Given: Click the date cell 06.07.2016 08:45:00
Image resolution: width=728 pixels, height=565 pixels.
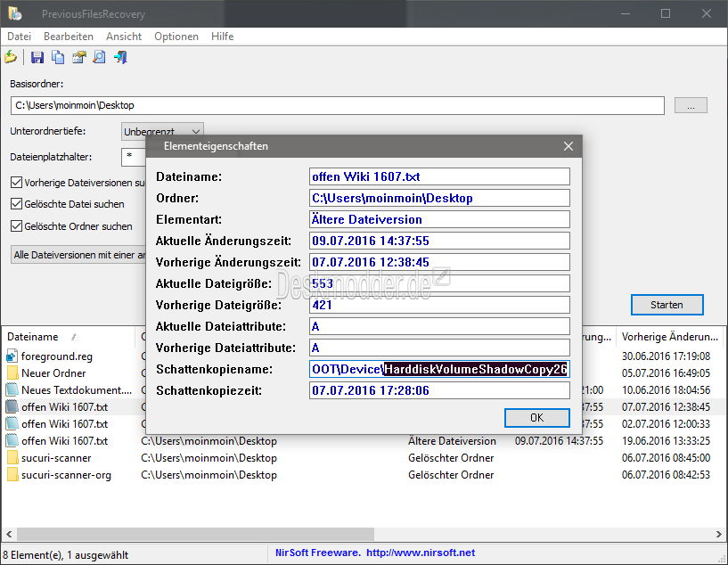Looking at the screenshot, I should 666,458.
